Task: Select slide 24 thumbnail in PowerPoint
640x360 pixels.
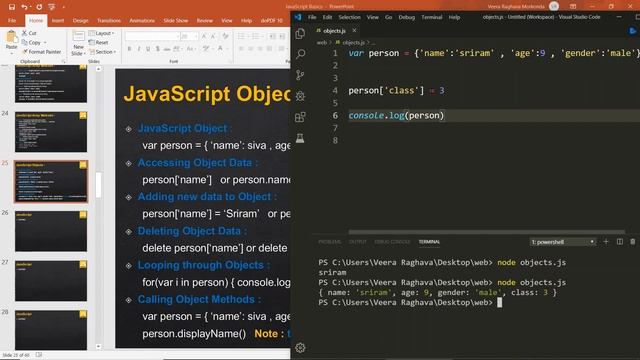Action: click(x=51, y=132)
